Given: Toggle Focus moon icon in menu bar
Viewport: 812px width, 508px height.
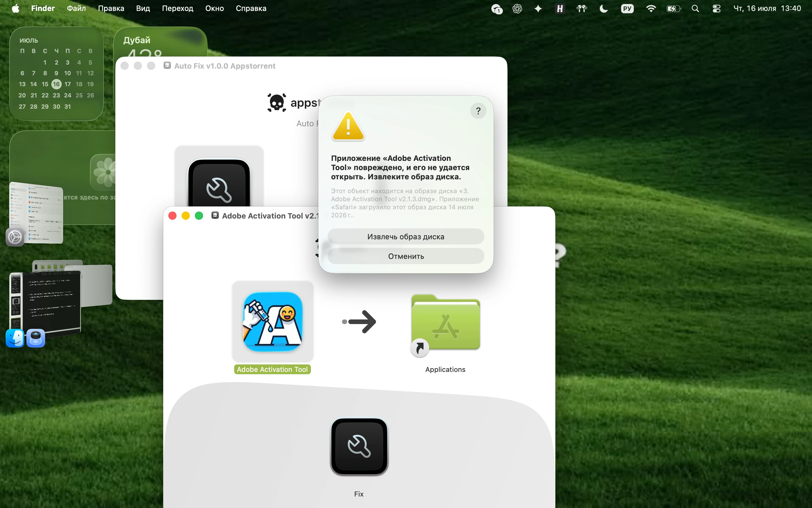Looking at the screenshot, I should point(603,8).
